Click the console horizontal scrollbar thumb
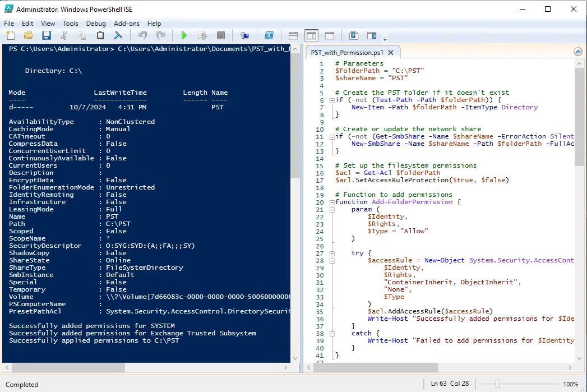587x392 pixels. [68, 368]
